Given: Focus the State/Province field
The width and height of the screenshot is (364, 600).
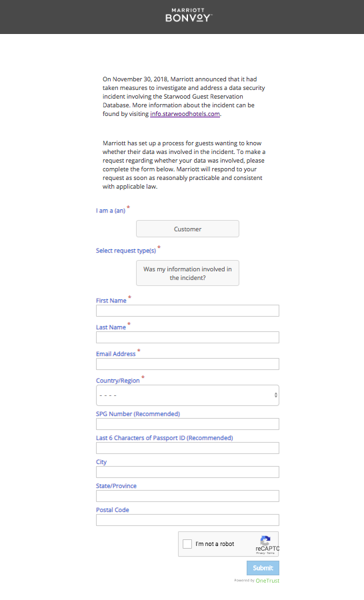Looking at the screenshot, I should 187,496.
